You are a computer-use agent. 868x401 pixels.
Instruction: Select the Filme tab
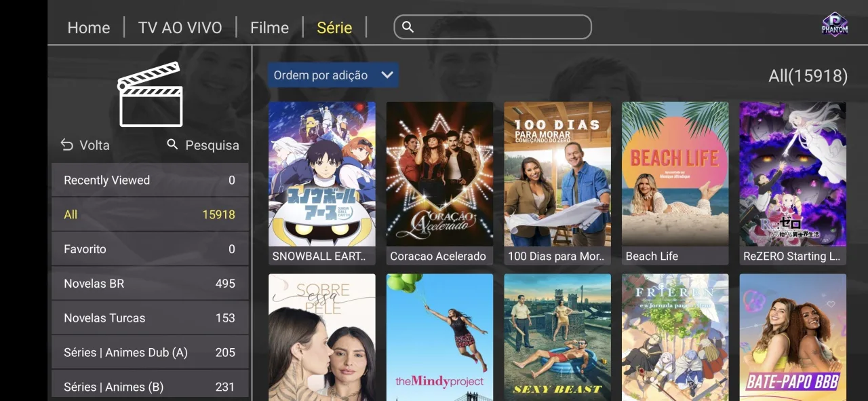(x=269, y=28)
